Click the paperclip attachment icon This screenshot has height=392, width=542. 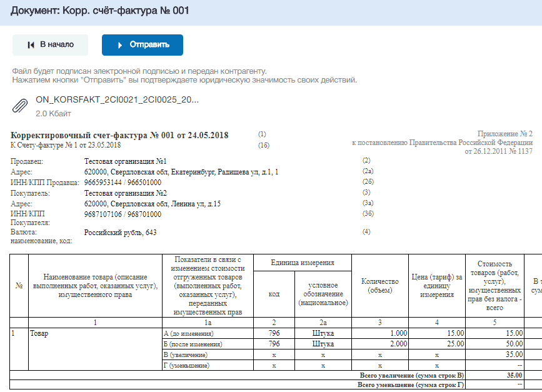click(x=20, y=106)
